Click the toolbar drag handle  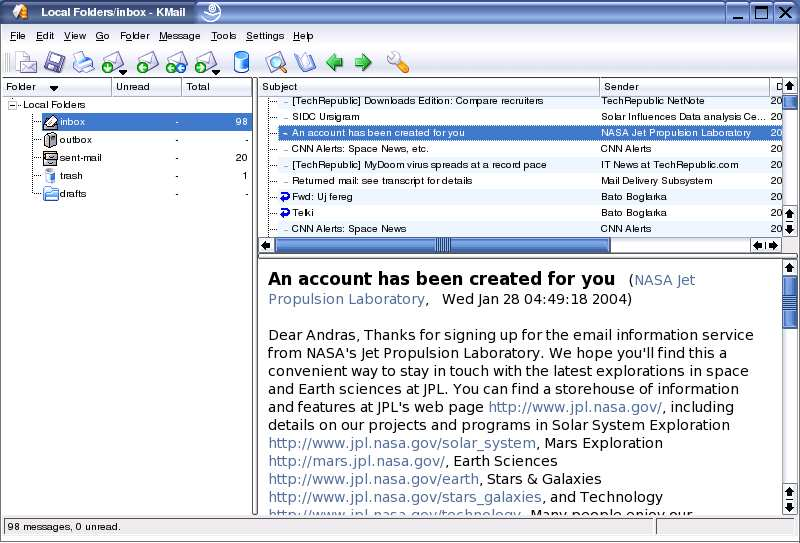7,62
